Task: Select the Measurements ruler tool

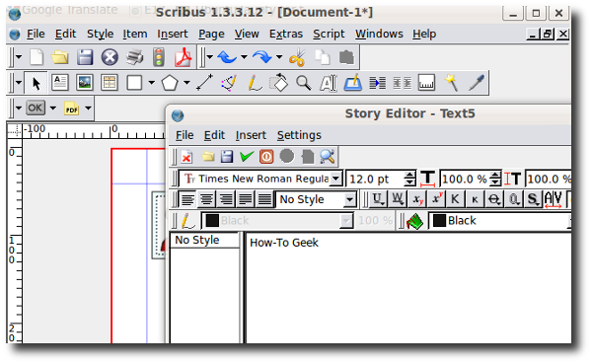Action: point(426,82)
